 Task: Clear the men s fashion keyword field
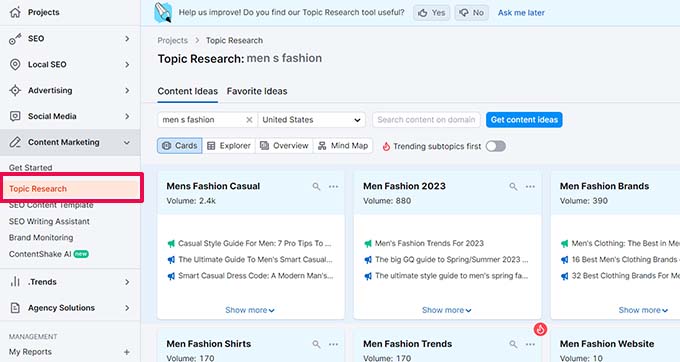pyautogui.click(x=249, y=120)
